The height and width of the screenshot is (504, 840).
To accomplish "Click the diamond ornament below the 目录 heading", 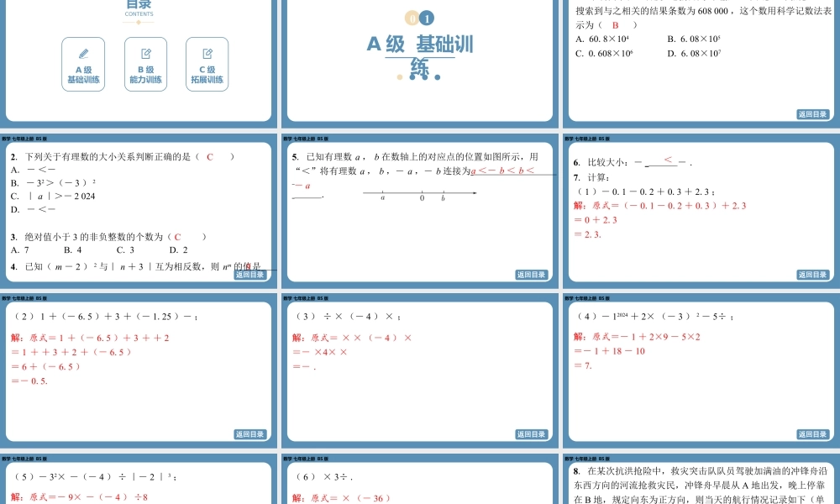I will pos(138,23).
